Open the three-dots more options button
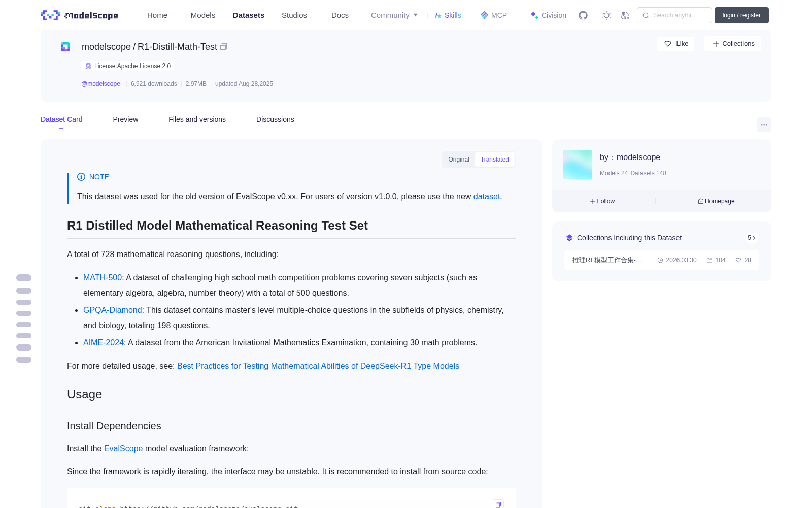812x508 pixels. tap(764, 124)
